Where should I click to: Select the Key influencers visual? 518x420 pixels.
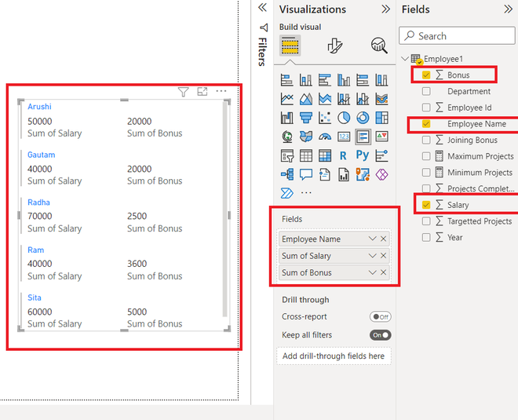click(381, 155)
